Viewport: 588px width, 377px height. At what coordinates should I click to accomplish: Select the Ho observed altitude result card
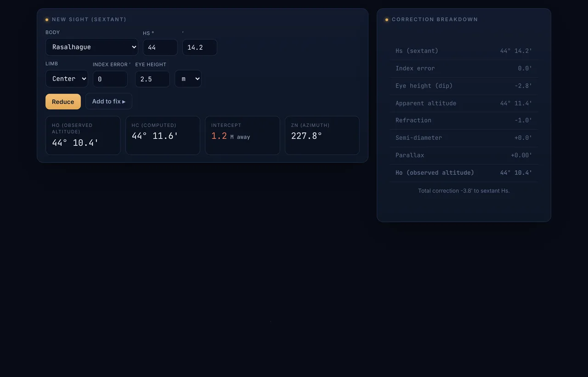coord(83,135)
